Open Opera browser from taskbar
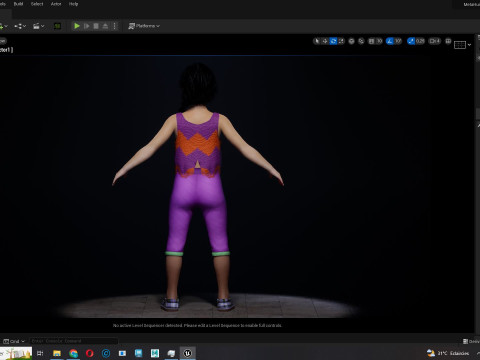The height and width of the screenshot is (360, 480). (x=89, y=353)
